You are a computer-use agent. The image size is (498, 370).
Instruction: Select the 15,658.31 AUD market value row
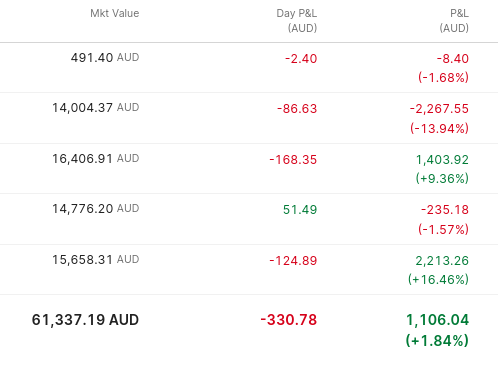[249, 270]
